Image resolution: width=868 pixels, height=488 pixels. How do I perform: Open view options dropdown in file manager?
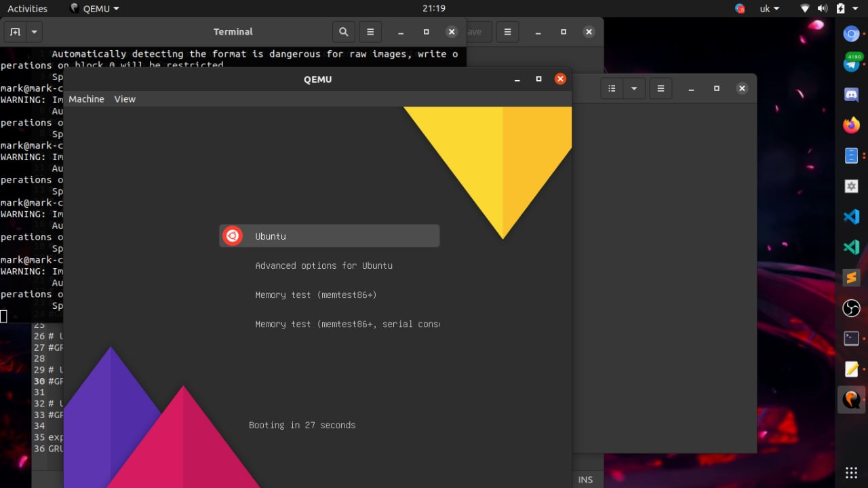(x=634, y=88)
